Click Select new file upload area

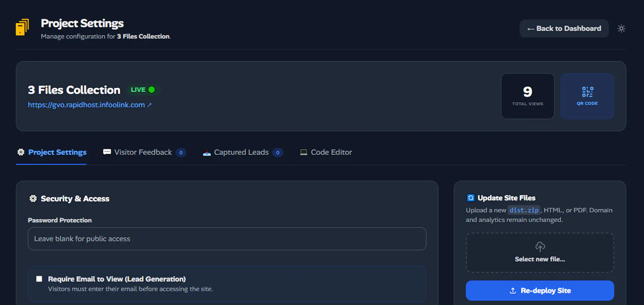[x=540, y=253]
